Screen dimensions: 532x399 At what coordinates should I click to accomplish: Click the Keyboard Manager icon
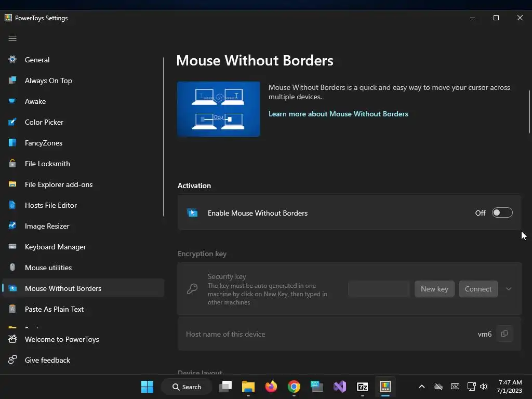[12, 246]
